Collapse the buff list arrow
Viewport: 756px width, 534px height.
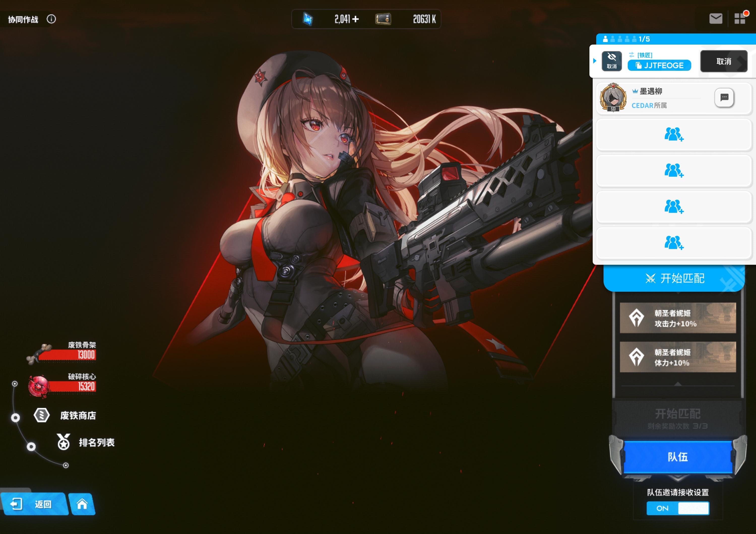click(x=678, y=384)
